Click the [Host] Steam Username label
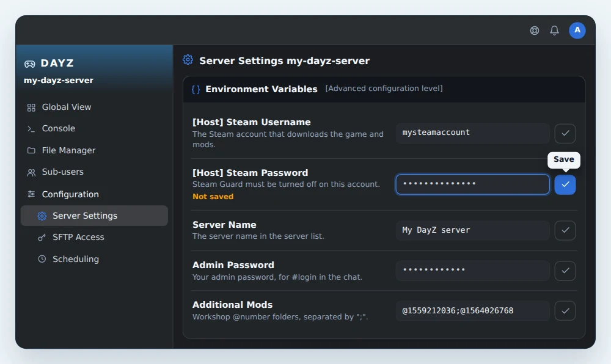Viewport: 611px width, 364px height. (x=252, y=122)
